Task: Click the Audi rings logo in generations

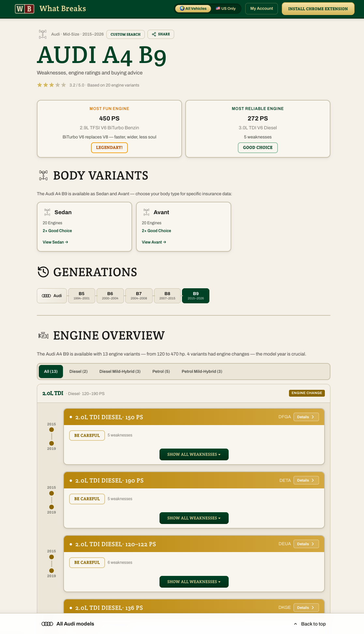Action: (x=46, y=296)
